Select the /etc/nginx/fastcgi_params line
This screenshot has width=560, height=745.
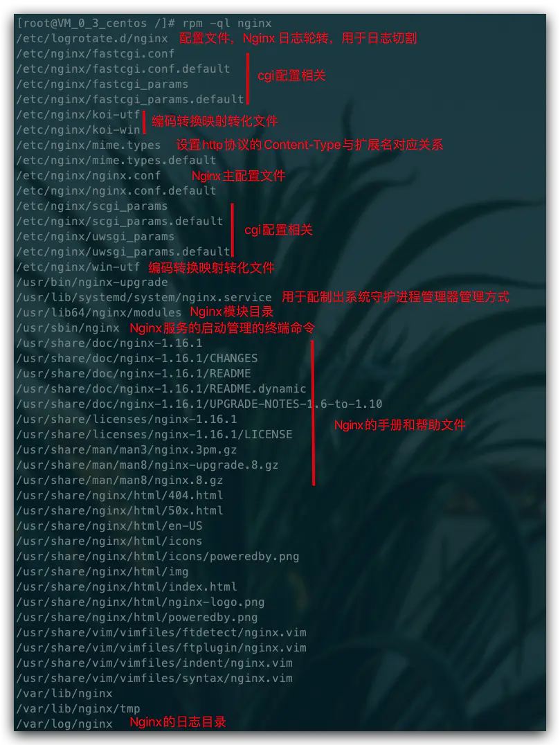pyautogui.click(x=102, y=84)
